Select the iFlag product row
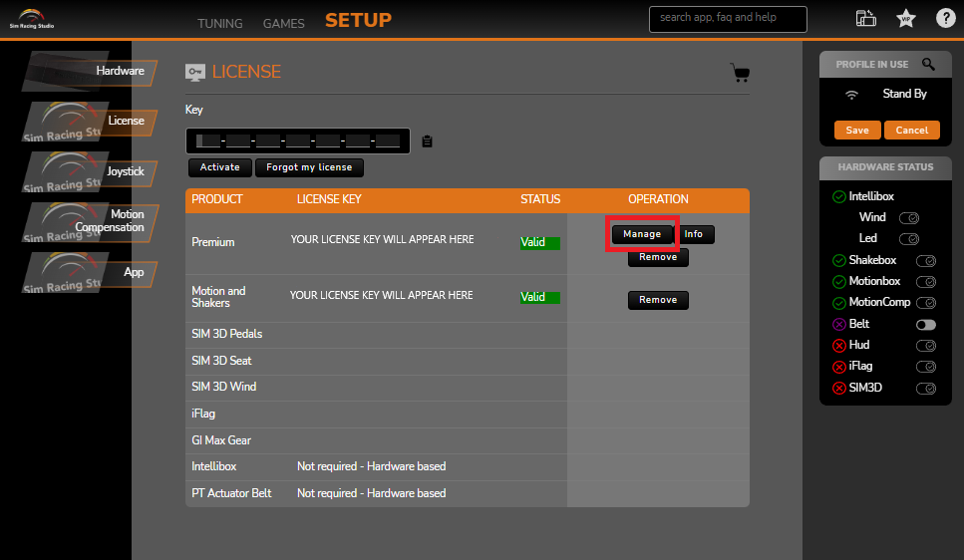This screenshot has height=560, width=964. 468,415
